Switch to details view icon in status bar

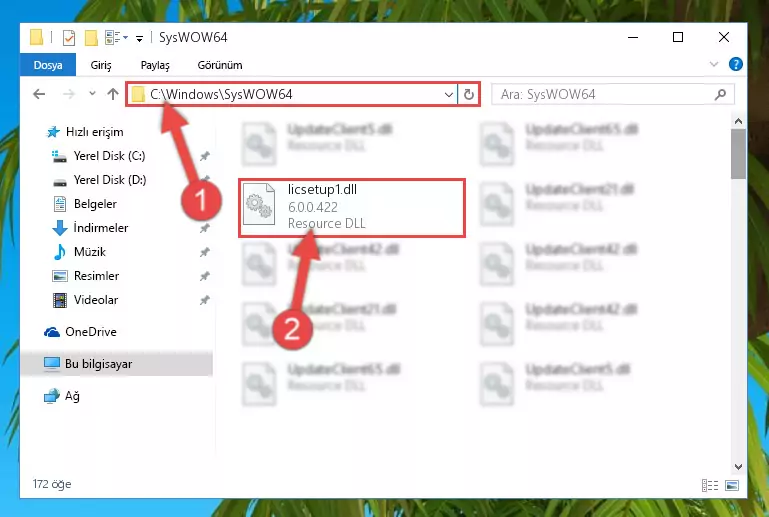(x=710, y=486)
